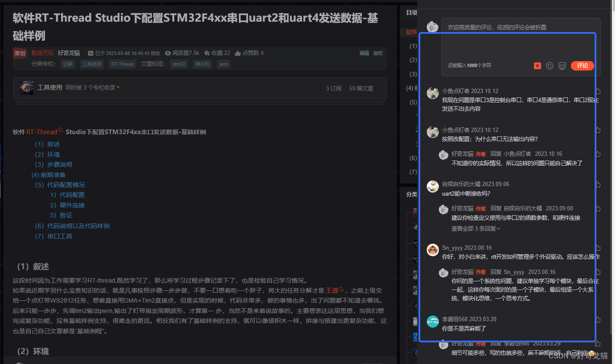Open the 单片机 article tag
This screenshot has height=364, width=615.
coord(202,64)
